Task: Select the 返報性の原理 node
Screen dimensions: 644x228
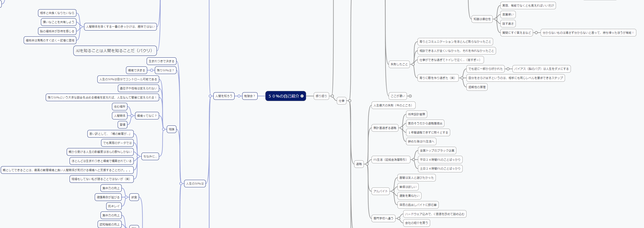Action: point(477,87)
